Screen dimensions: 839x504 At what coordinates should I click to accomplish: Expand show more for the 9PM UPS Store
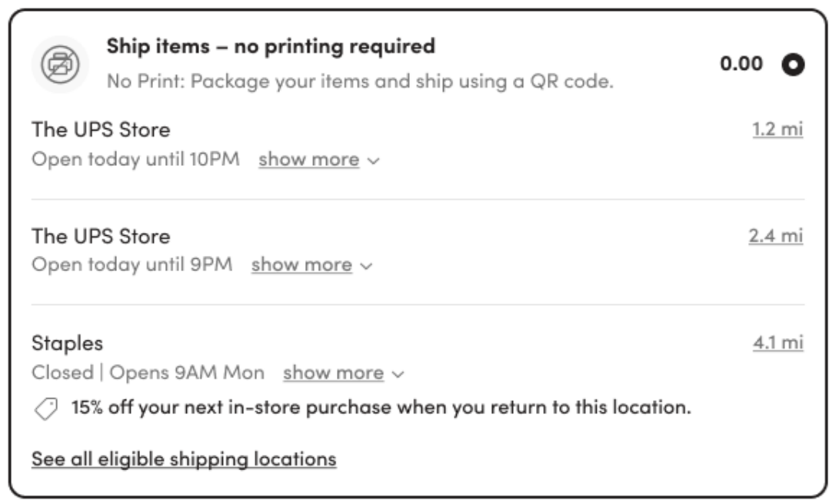pos(311,265)
